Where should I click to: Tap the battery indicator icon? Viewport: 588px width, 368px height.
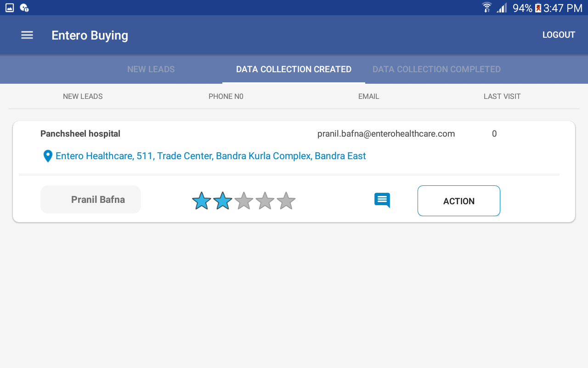coord(538,8)
